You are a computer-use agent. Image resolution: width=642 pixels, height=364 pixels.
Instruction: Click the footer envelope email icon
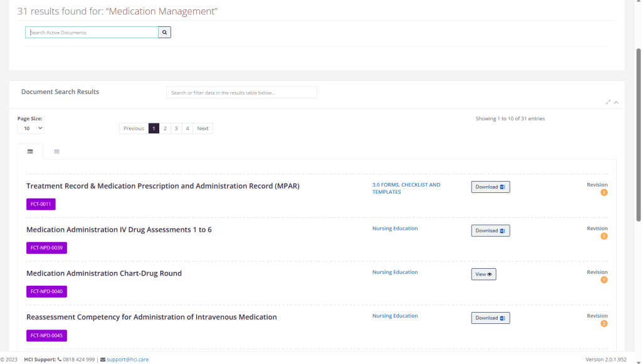pyautogui.click(x=103, y=360)
